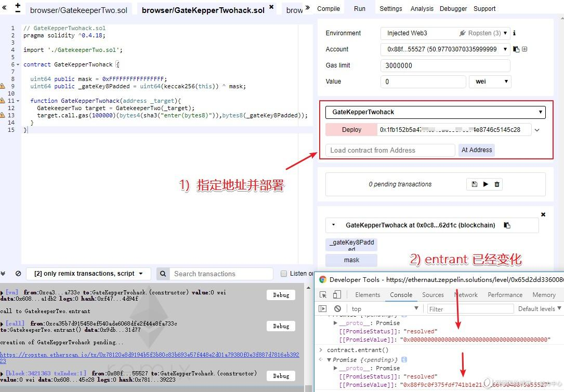Toggle device toolbar in Developer Tools
This screenshot has height=392, width=564.
pyautogui.click(x=337, y=294)
